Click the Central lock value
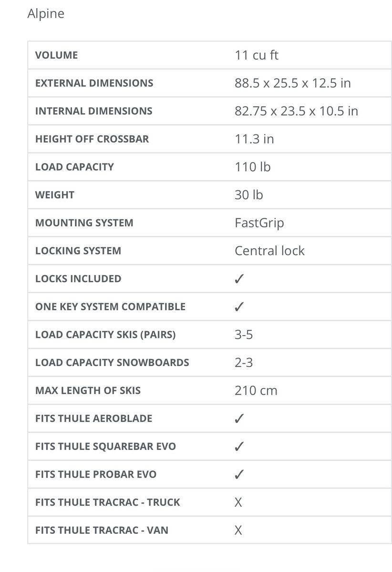This screenshot has height=572, width=392. tap(269, 251)
